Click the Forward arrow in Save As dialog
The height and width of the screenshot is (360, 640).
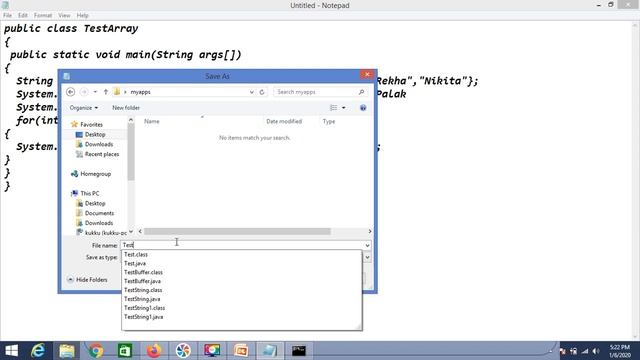click(x=84, y=92)
